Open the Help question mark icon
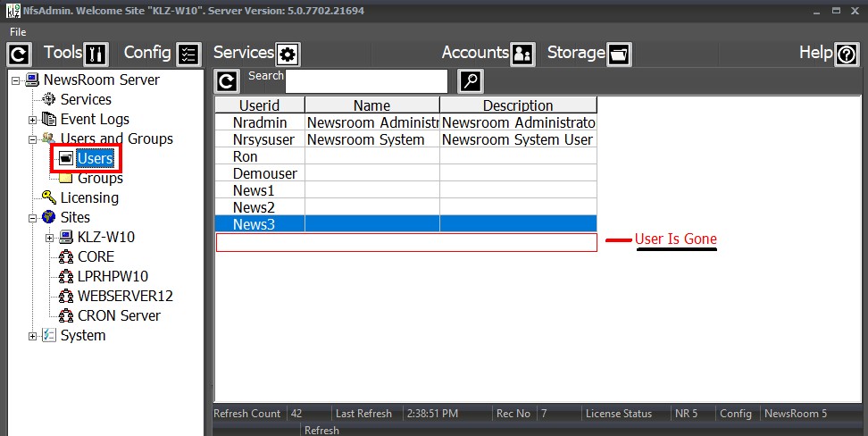868x436 pixels. pyautogui.click(x=847, y=54)
